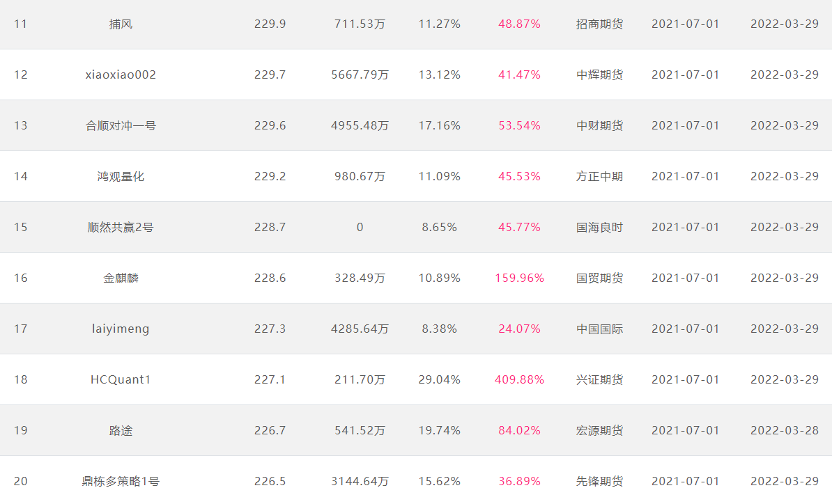Click score 229.2 in row 14
The height and width of the screenshot is (504, 832).
coord(270,177)
